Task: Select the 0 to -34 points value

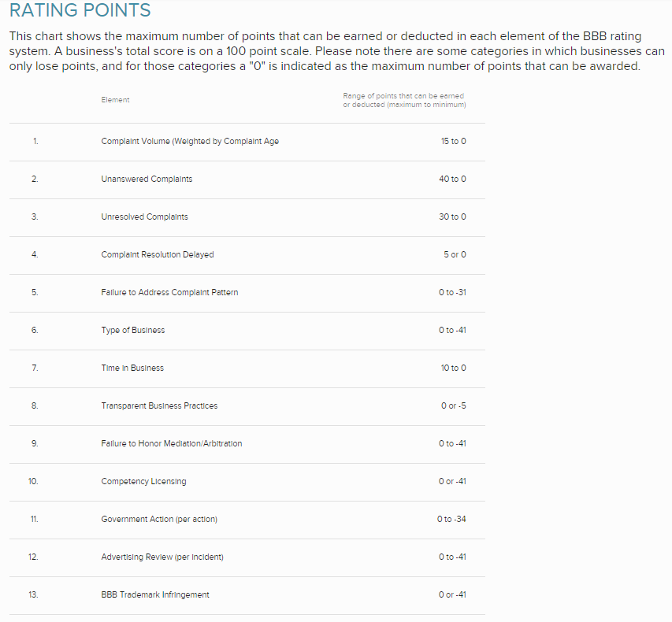Action: point(451,519)
